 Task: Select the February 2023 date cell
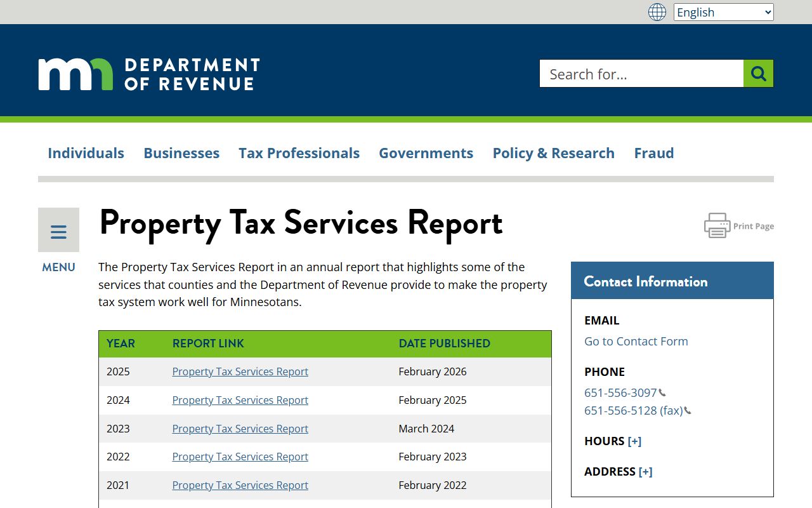tap(432, 457)
